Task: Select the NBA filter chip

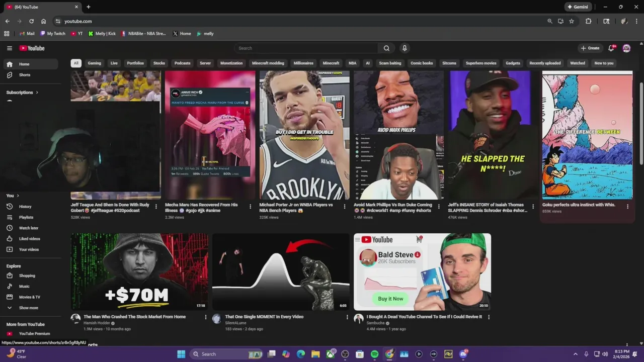Action: tap(352, 63)
